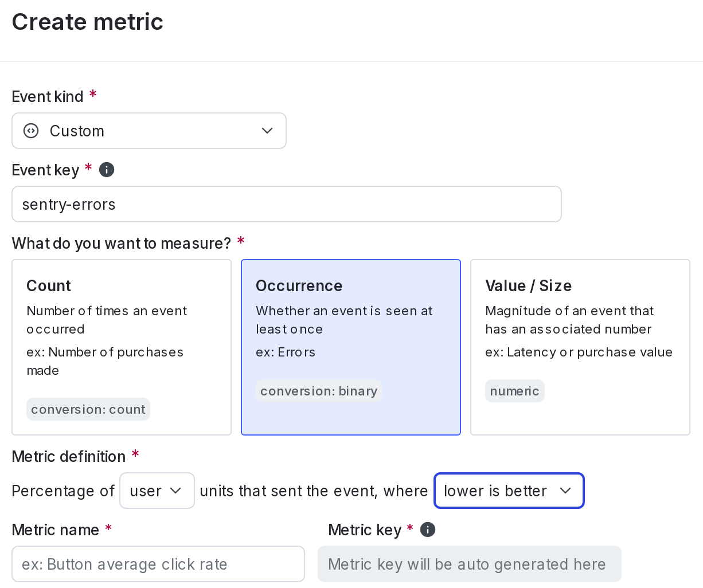Viewport: 703px width, 588px height.
Task: Click the conversion: count tag
Action: point(88,409)
